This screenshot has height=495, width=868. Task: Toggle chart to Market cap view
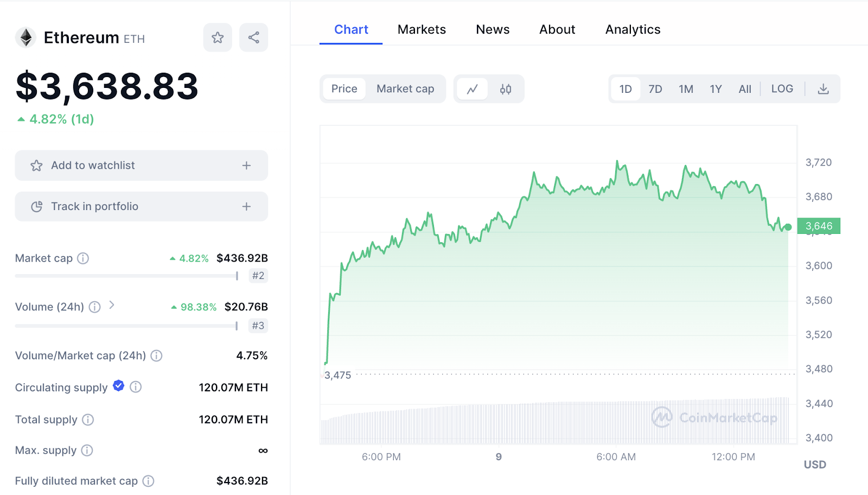tap(405, 89)
